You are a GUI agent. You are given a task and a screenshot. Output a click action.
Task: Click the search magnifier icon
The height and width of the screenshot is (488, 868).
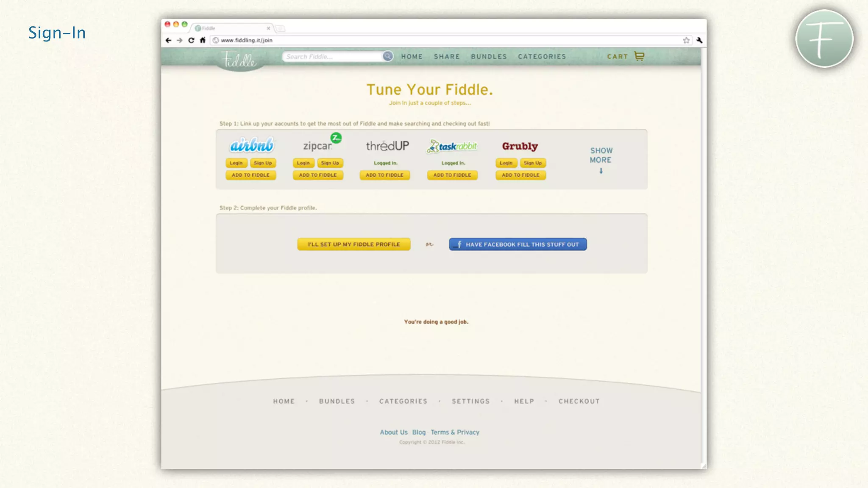tap(387, 56)
